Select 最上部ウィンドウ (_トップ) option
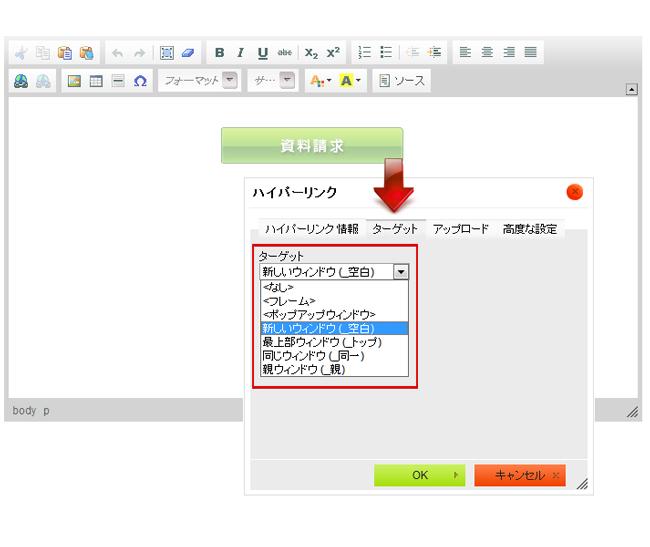Image resolution: width=650 pixels, height=547 pixels. 320,342
